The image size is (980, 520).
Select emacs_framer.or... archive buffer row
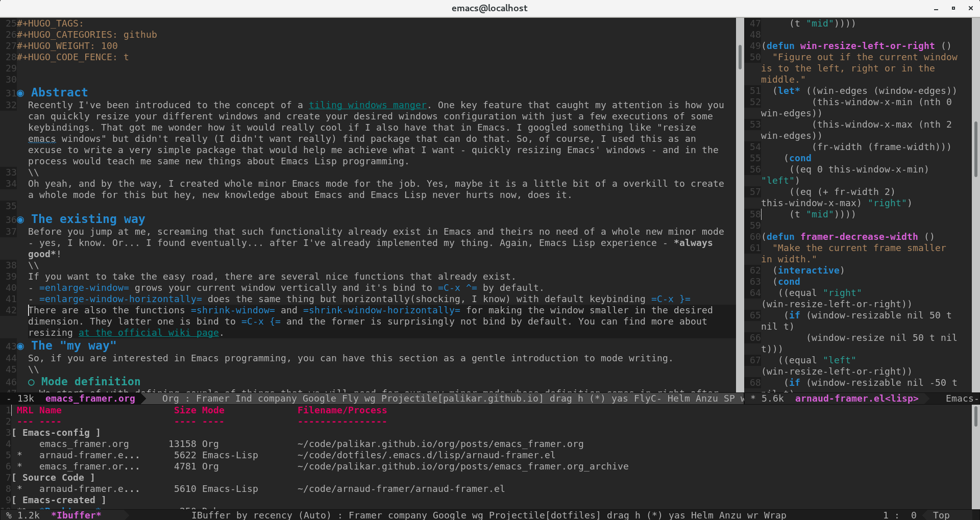[x=89, y=466]
